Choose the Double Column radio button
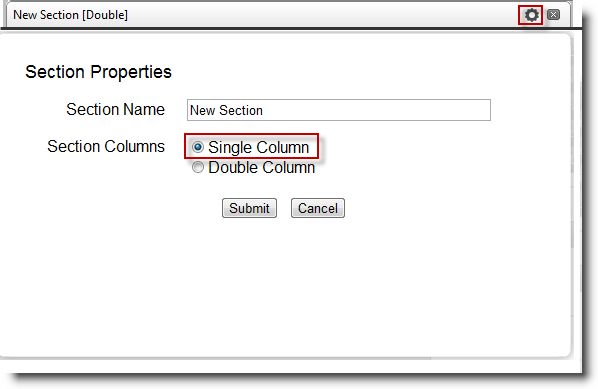The image size is (598, 389). click(198, 167)
